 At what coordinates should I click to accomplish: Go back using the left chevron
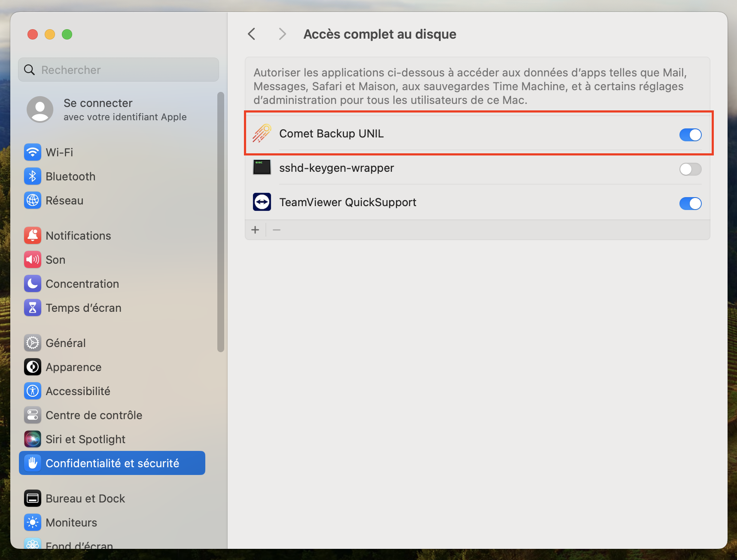[x=252, y=34]
